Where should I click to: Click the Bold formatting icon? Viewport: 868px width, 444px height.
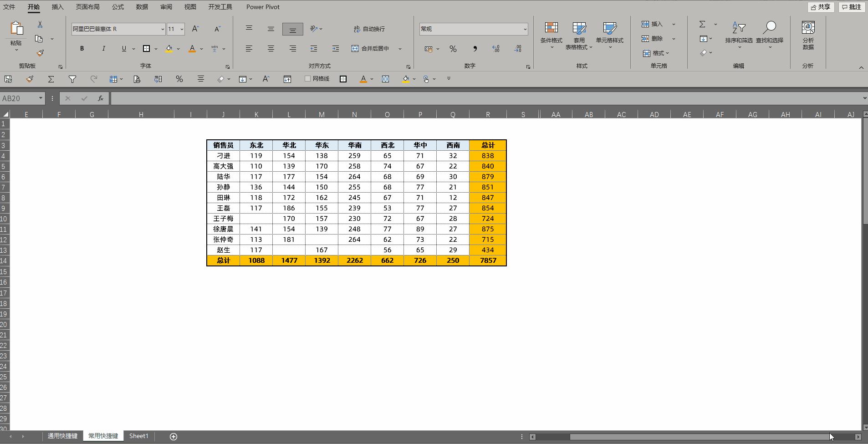point(82,48)
